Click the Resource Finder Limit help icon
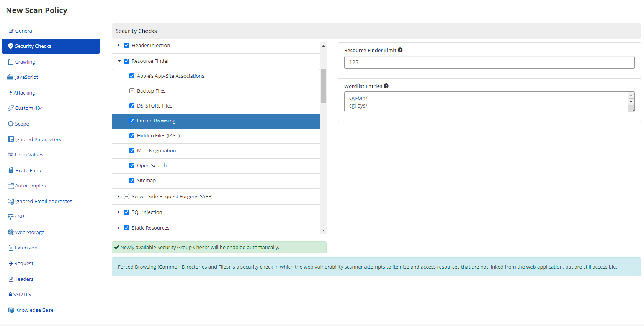This screenshot has height=326, width=644. [x=400, y=50]
